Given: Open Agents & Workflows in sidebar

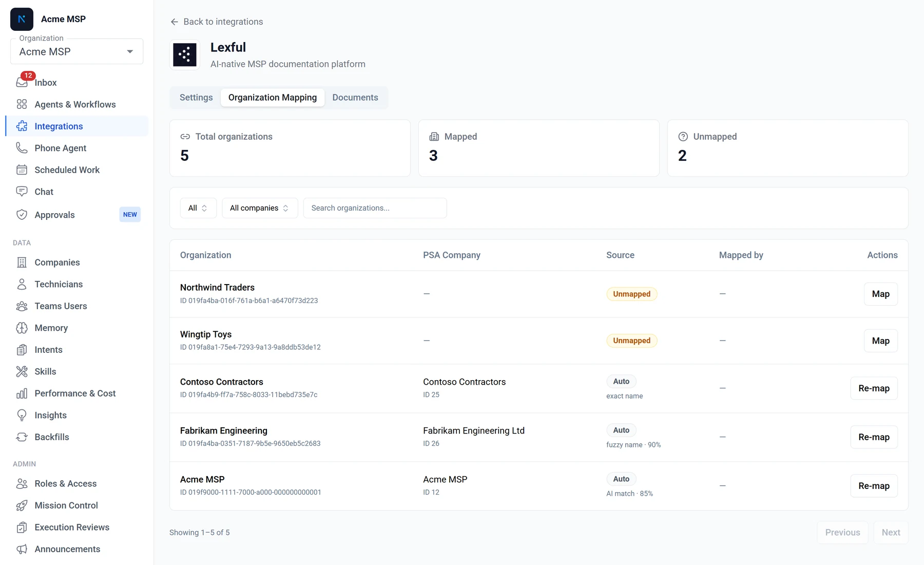Looking at the screenshot, I should [x=76, y=104].
